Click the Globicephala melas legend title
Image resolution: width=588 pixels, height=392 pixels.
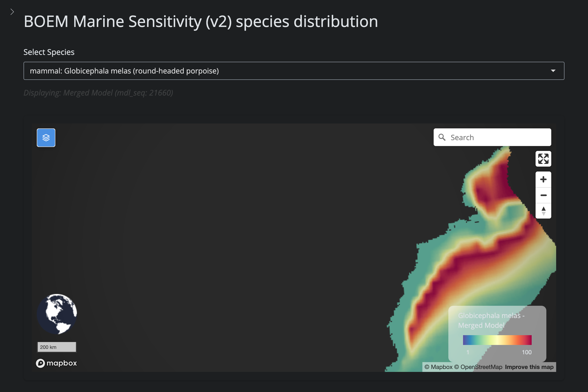point(491,320)
